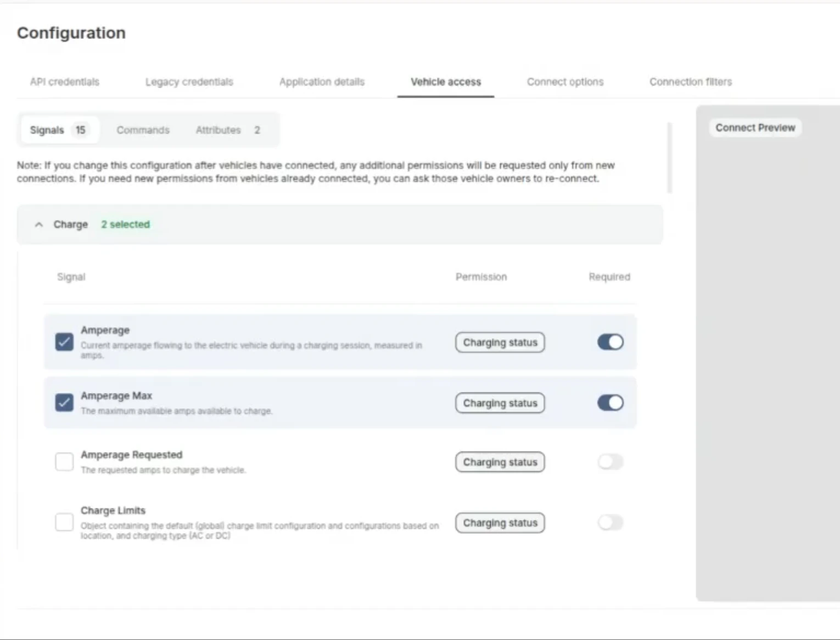
Task: Uncheck the Amperage signal checkbox
Action: click(64, 342)
